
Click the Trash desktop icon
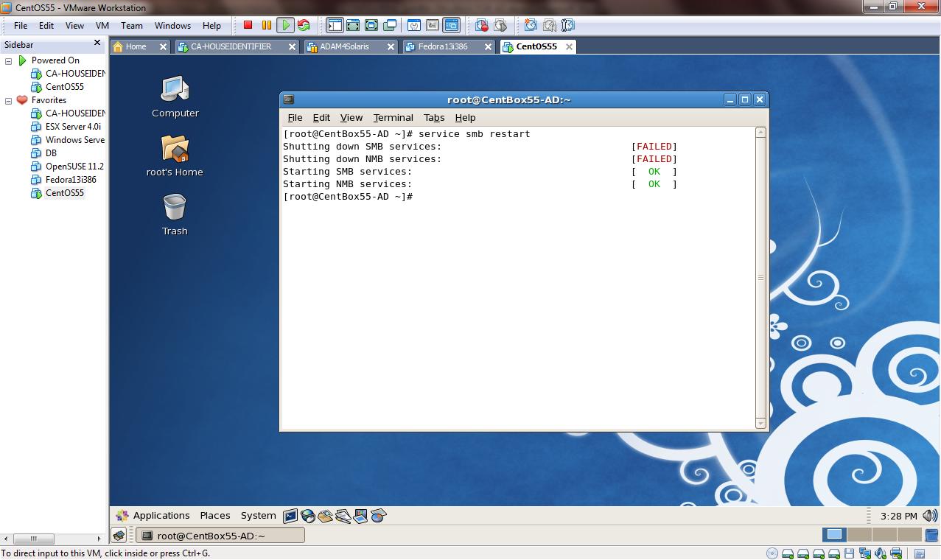click(175, 208)
